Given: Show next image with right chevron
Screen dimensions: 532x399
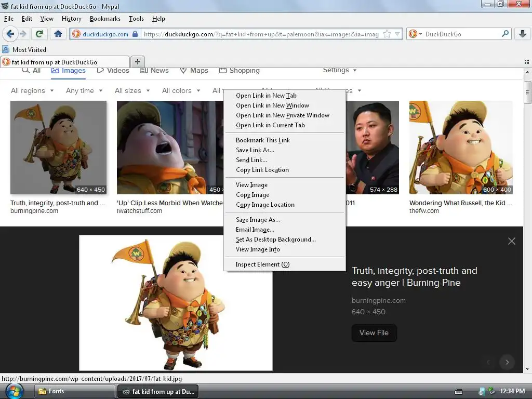Looking at the screenshot, I should 507,362.
